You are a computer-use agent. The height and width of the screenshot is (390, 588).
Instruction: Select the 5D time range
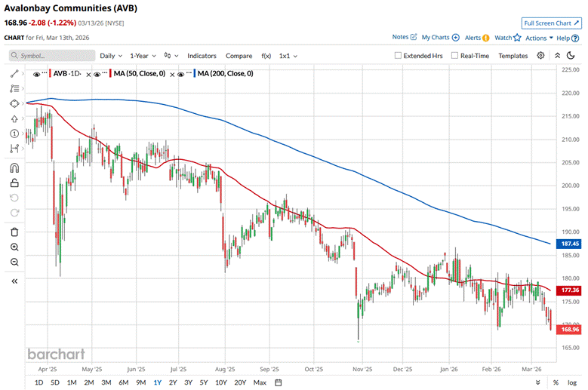pos(55,382)
